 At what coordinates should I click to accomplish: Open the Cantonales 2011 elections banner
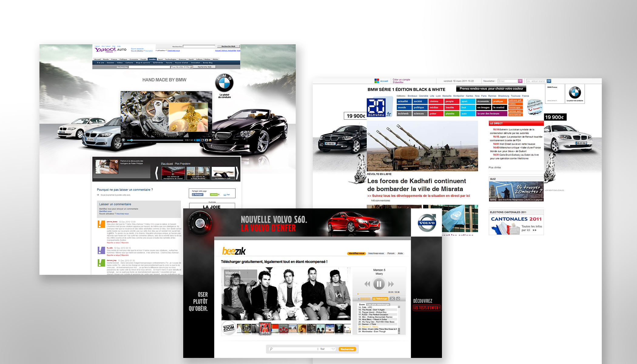[516, 224]
